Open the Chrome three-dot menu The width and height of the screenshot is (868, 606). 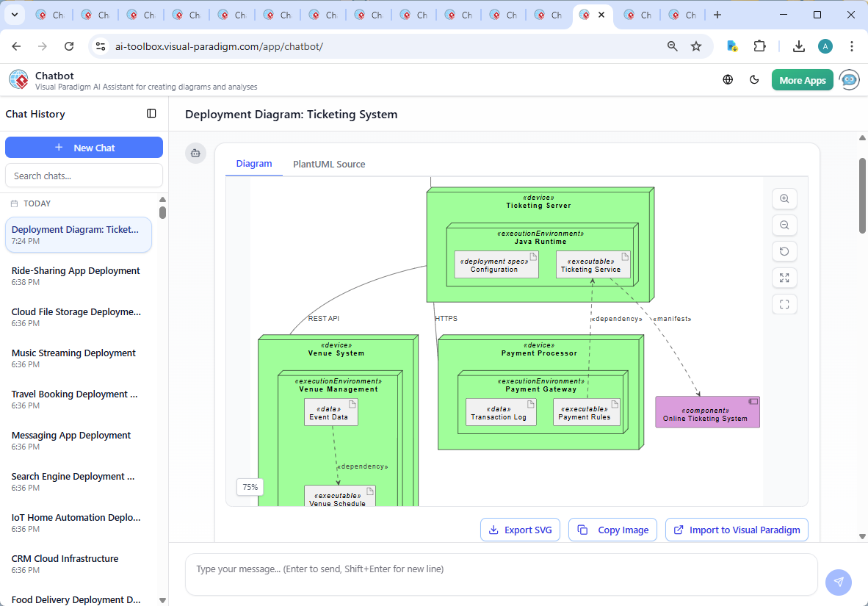click(x=852, y=46)
